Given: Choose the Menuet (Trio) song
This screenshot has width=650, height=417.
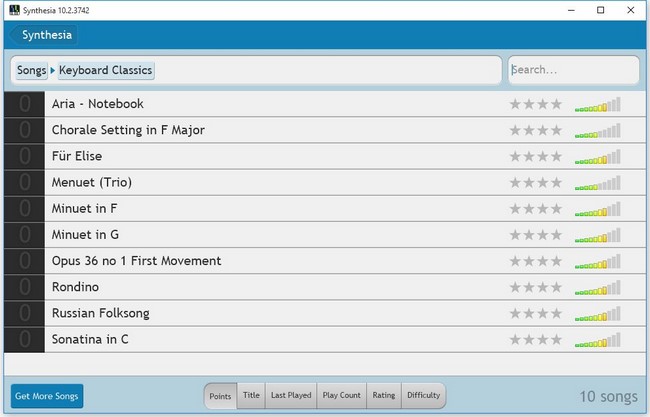Looking at the screenshot, I should click(x=325, y=182).
